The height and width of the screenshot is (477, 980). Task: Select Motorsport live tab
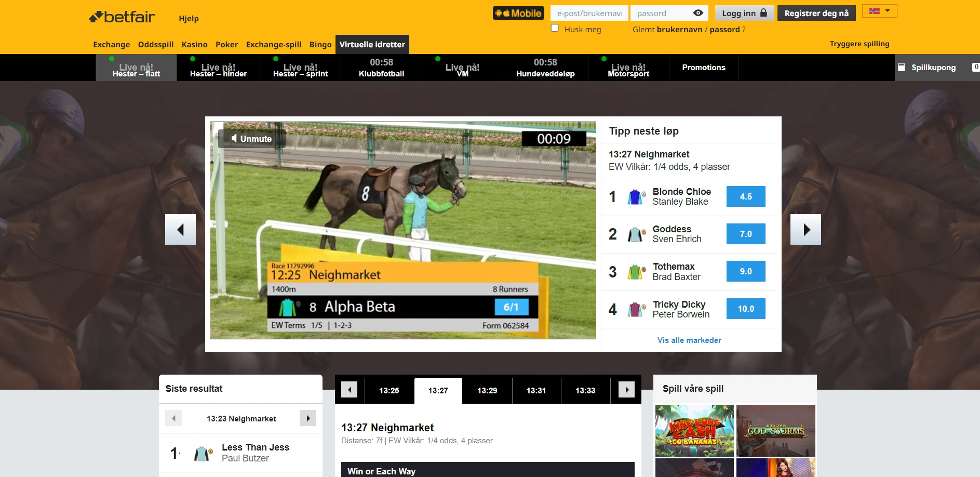click(x=628, y=68)
